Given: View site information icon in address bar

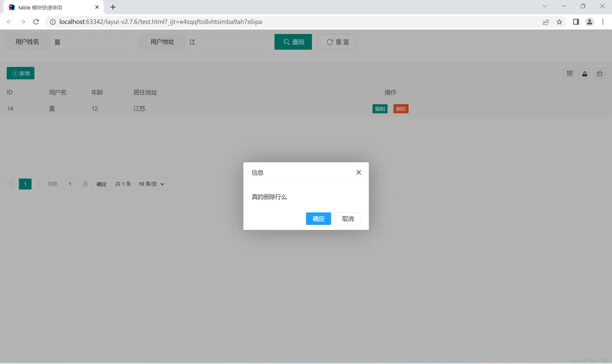Looking at the screenshot, I should point(53,22).
